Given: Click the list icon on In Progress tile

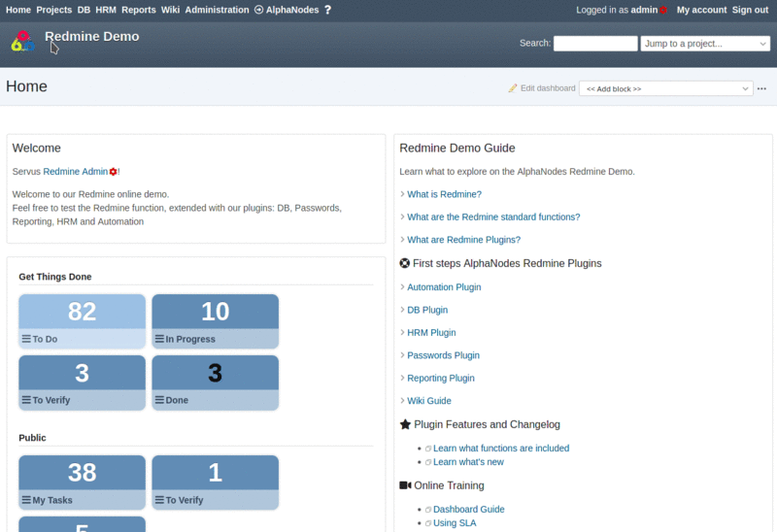Looking at the screenshot, I should pyautogui.click(x=159, y=339).
